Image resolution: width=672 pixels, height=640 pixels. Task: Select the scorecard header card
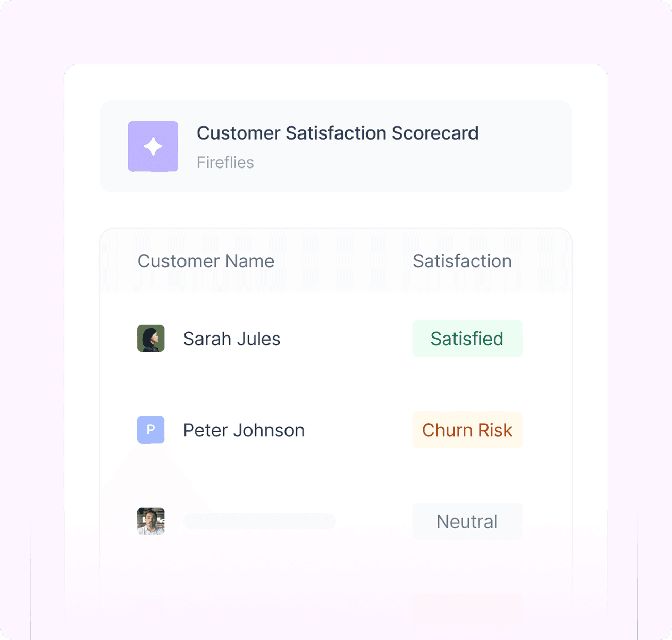pyautogui.click(x=336, y=146)
